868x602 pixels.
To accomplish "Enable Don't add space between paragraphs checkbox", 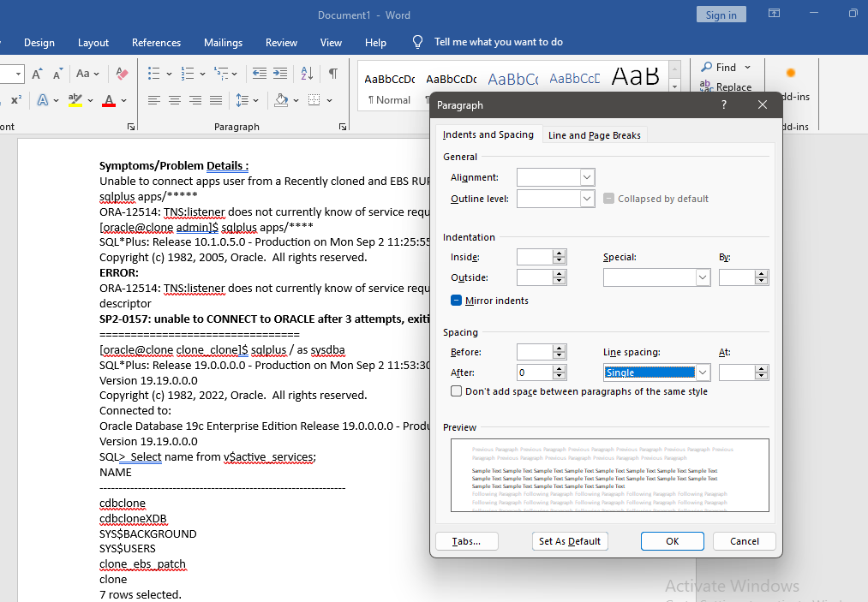I will tap(457, 391).
